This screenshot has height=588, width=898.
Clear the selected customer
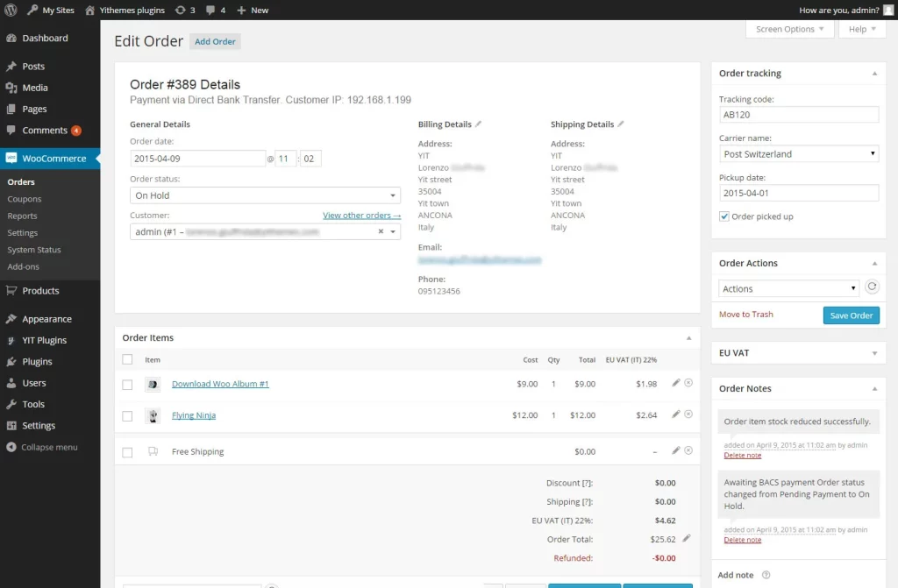[381, 231]
